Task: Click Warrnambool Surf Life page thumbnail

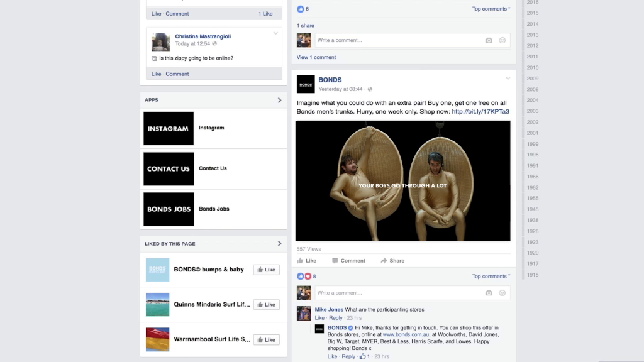Action: coord(157,339)
